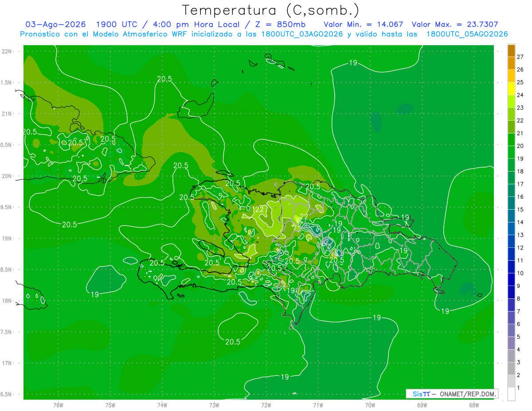Click the "20N" latitude axis label
This screenshot has height=411, width=532.
click(x=7, y=176)
